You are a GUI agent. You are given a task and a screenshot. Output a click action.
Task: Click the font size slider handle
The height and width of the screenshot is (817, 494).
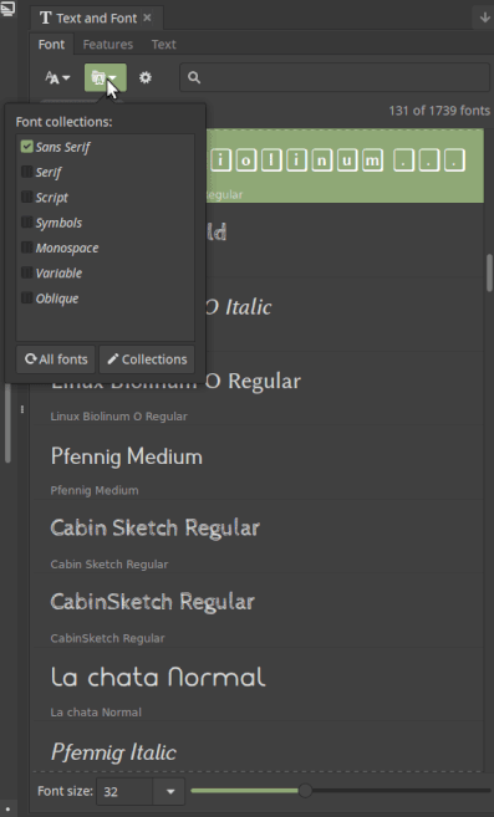tap(305, 790)
